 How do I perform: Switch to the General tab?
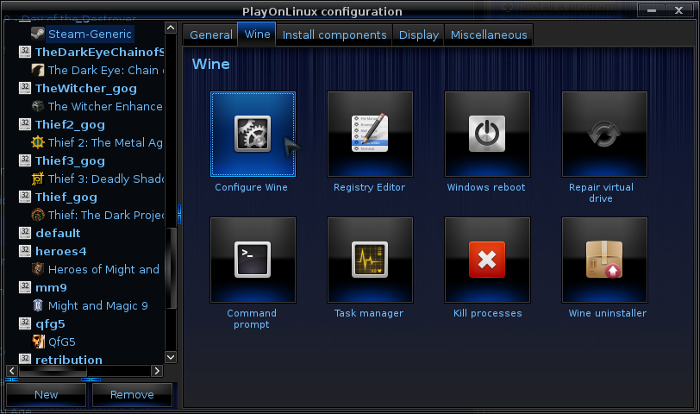(211, 35)
